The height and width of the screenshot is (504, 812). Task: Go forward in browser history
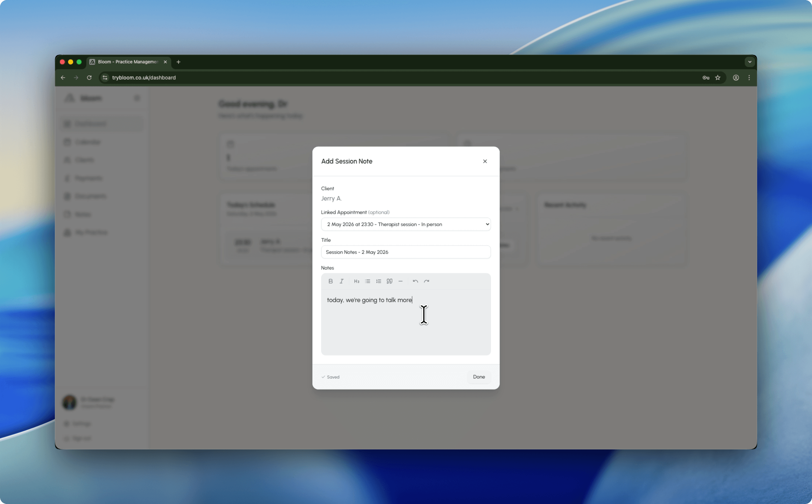[x=76, y=78]
